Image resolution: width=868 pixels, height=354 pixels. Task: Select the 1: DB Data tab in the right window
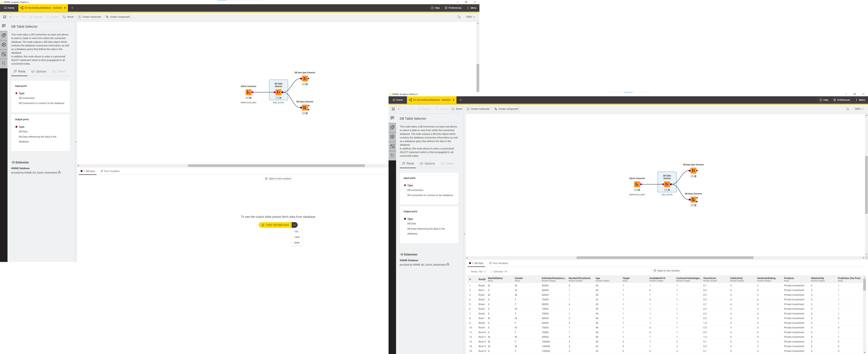tap(476, 263)
